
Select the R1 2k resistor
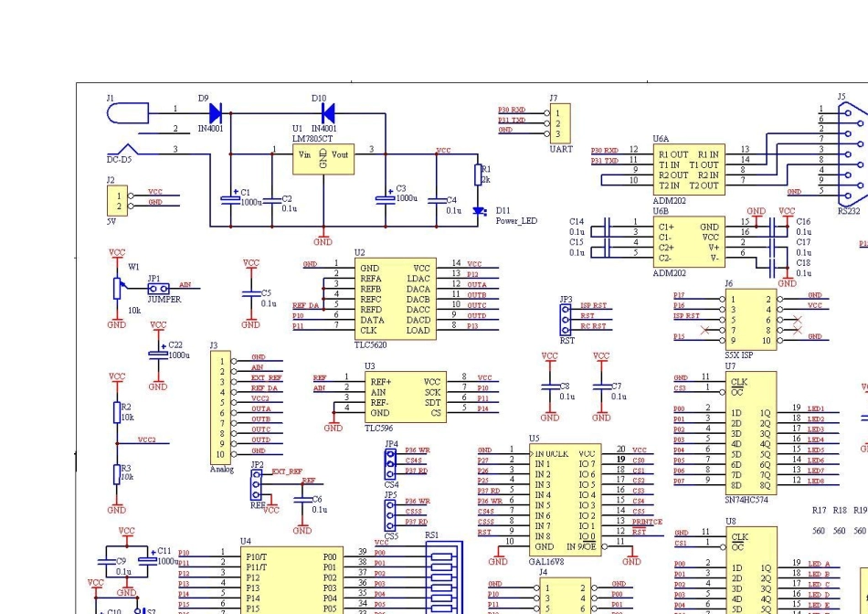coord(477,175)
